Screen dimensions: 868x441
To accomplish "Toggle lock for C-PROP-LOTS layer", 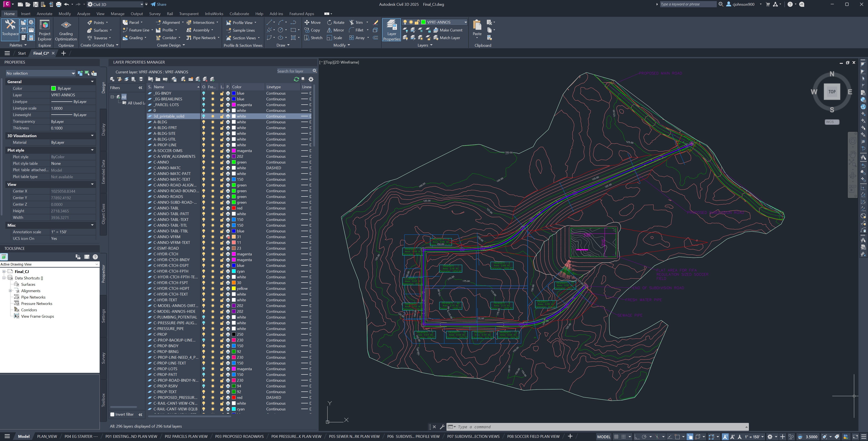I will coord(222,369).
